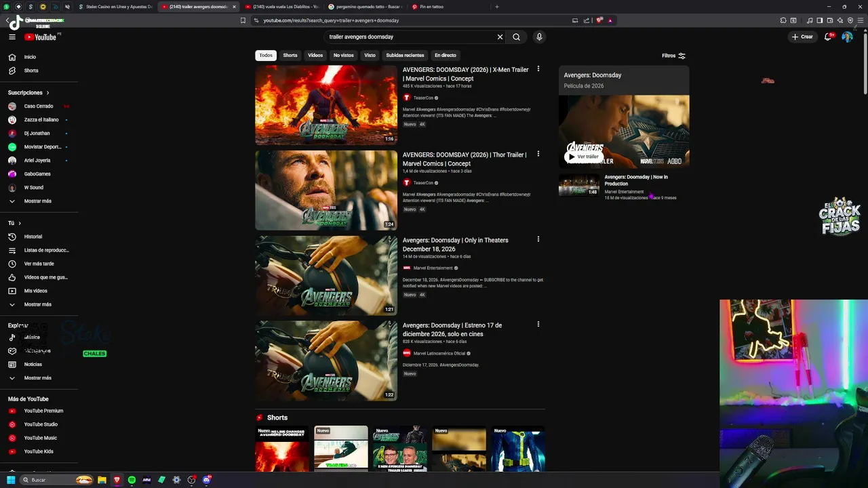868x488 pixels.
Task: Select the Visto filter chip
Action: 370,55
